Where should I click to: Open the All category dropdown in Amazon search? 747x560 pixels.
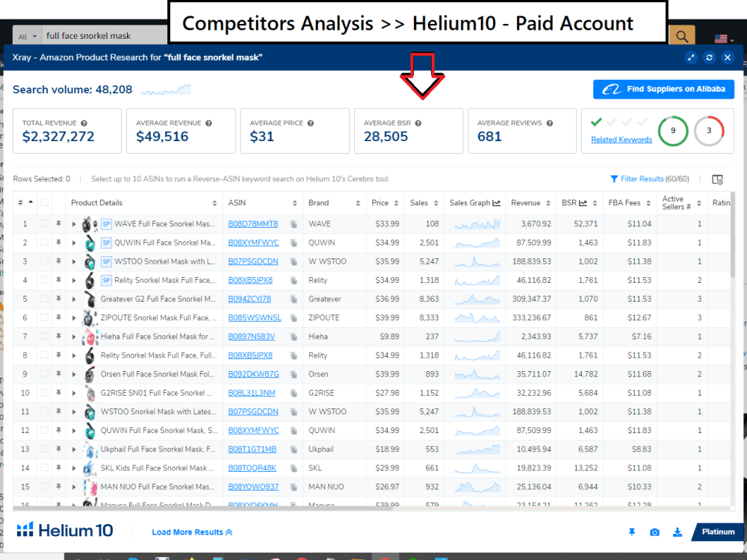point(27,37)
